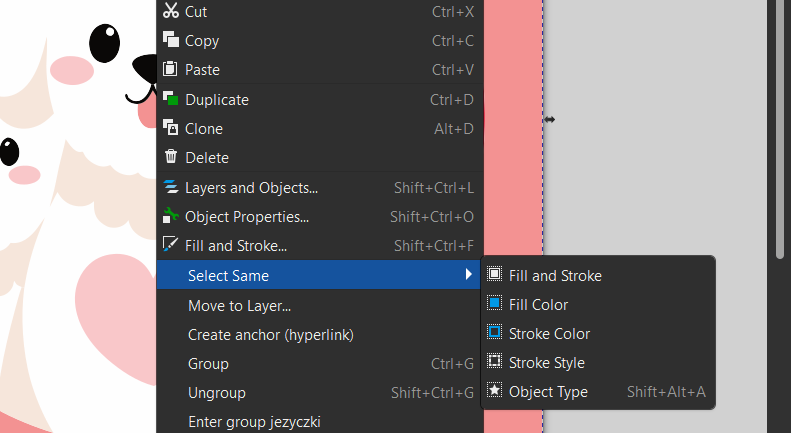Click the trash can Delete icon

[171, 156]
